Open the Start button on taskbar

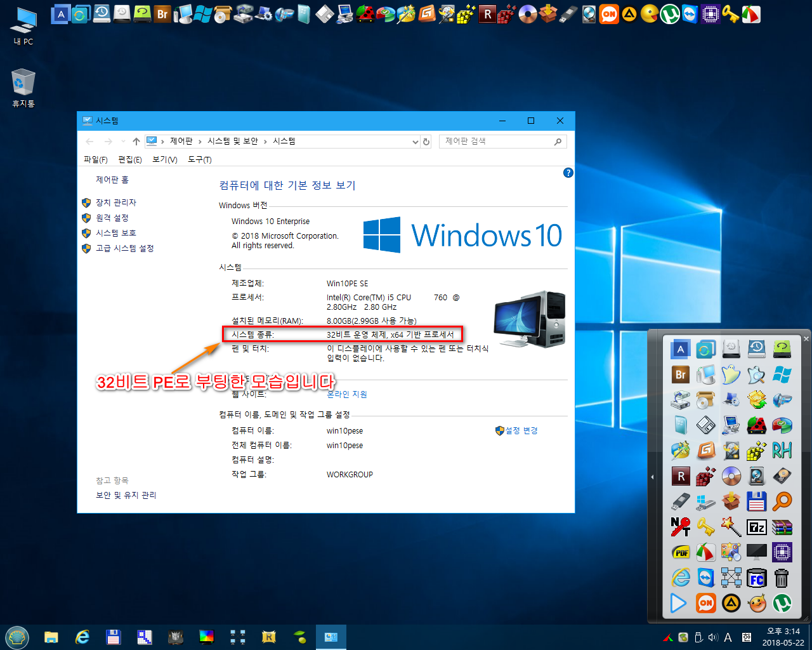point(16,637)
